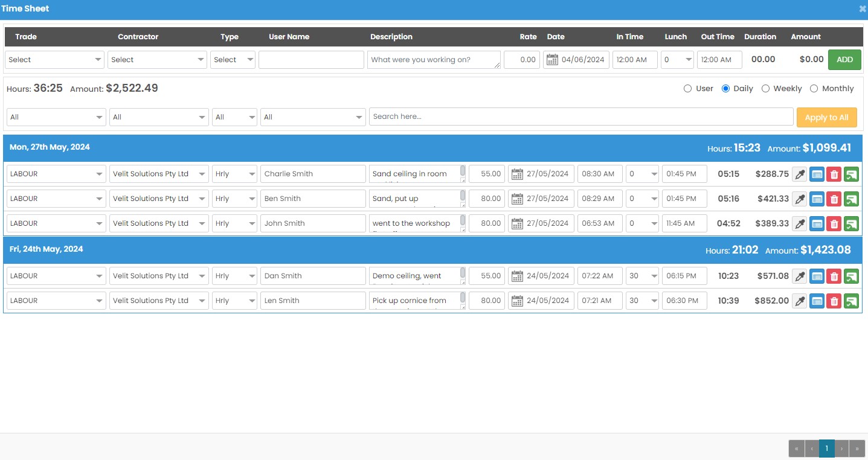868x460 pixels.
Task: Click the calendar icon in Charlie Smith's row
Action: (x=516, y=174)
